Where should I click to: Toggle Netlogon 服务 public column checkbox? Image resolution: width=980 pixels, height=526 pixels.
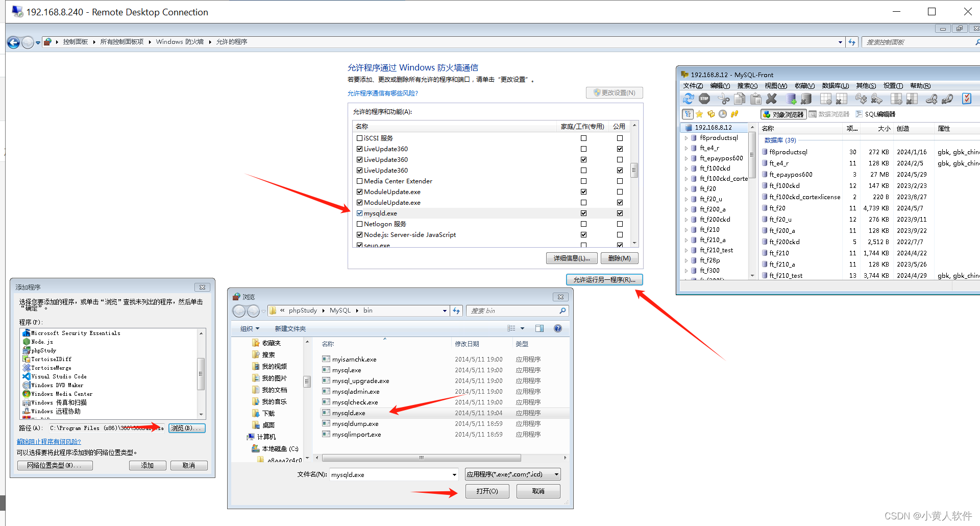(x=620, y=224)
